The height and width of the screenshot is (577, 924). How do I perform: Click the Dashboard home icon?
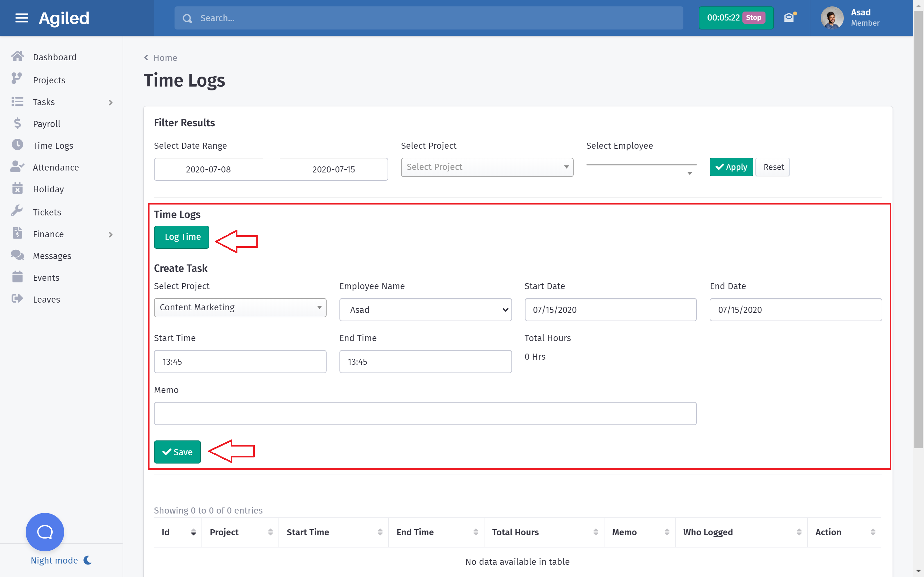tap(17, 56)
